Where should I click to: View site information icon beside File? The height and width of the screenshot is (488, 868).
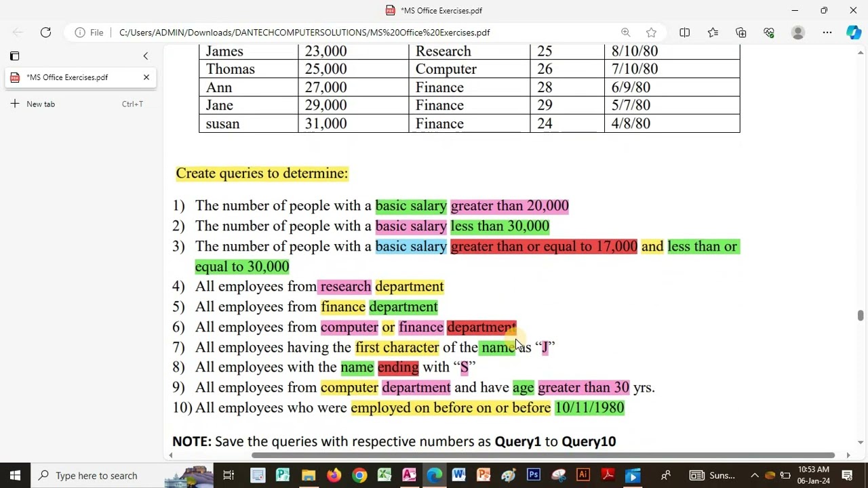(80, 33)
